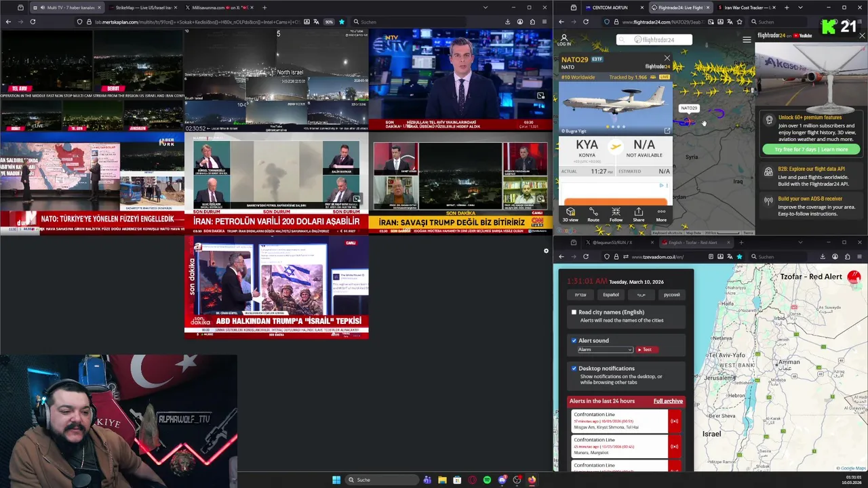868x488 pixels.
Task: Click Test alert sound button
Action: 647,350
